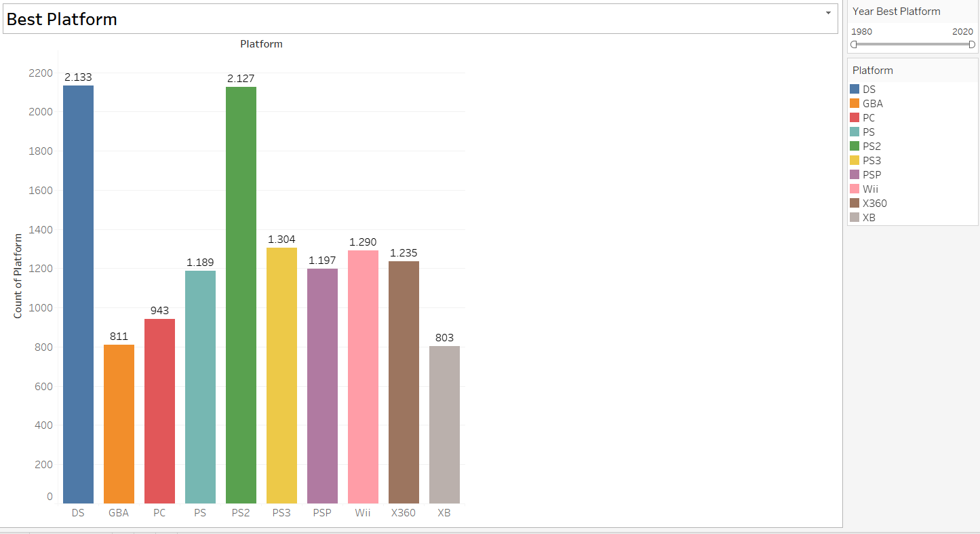Screen dimensions: 980x534
Task: Click the PSP axis label below the chart
Action: click(x=322, y=513)
